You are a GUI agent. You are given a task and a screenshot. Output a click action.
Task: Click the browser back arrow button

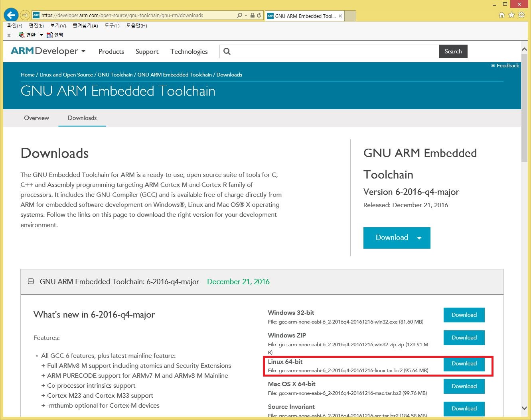point(11,15)
